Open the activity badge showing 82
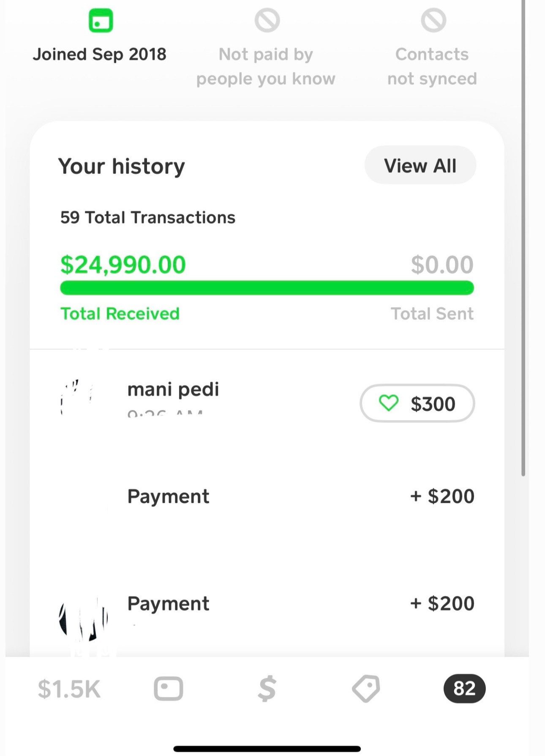 coord(464,689)
